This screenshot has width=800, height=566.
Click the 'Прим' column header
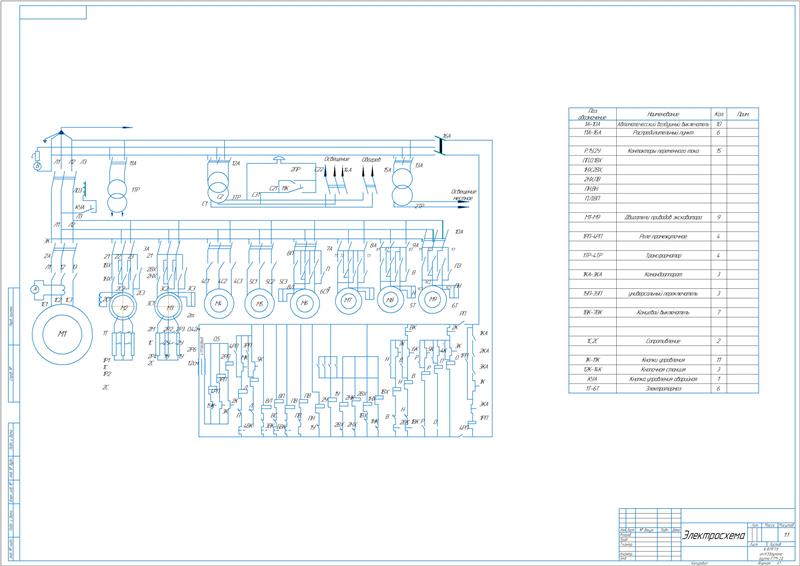[743, 114]
